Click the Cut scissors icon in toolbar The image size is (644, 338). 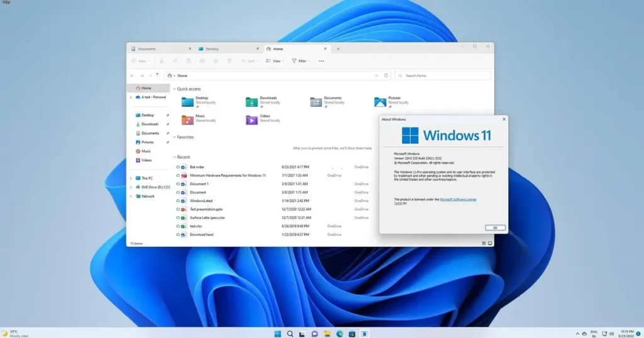[162, 61]
